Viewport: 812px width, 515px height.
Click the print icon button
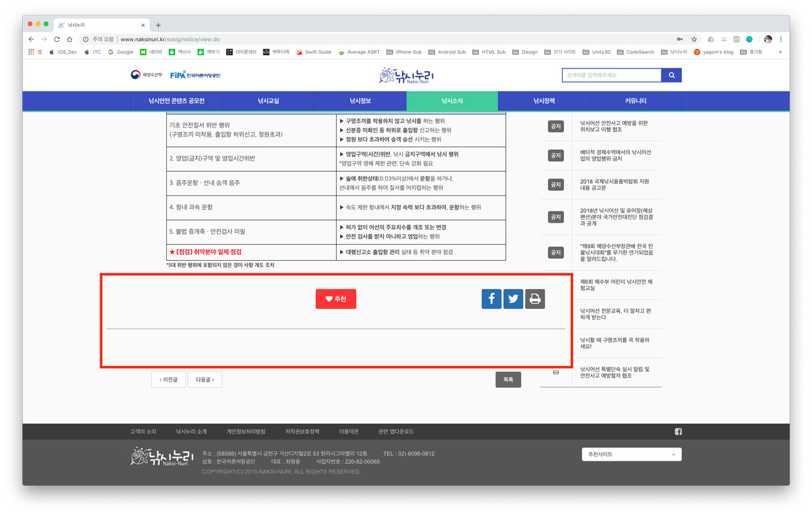click(535, 299)
